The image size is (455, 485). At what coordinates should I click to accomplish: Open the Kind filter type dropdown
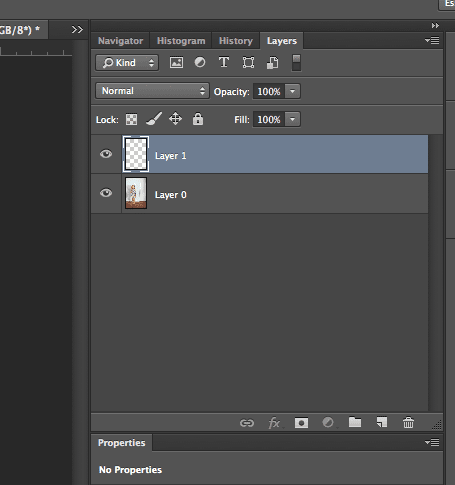tap(127, 63)
